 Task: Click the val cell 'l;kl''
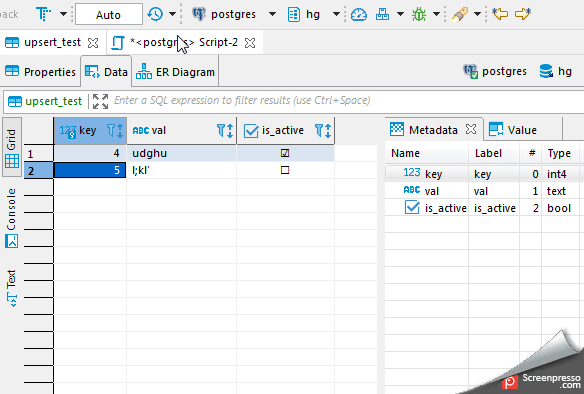coord(182,170)
